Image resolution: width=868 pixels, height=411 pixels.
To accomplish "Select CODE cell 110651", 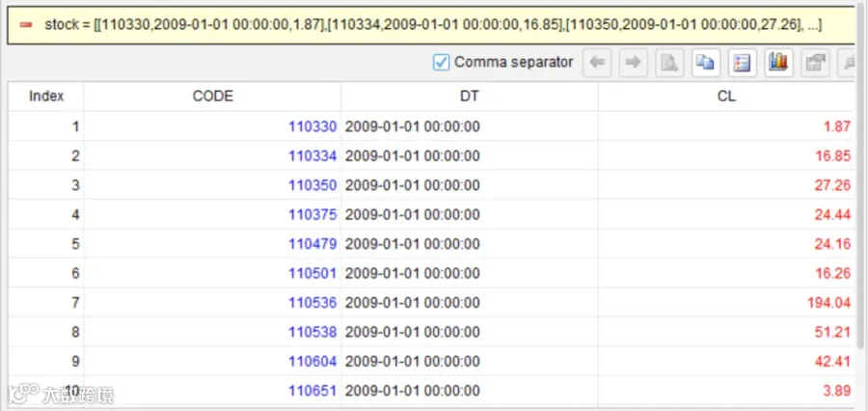I will 312,391.
